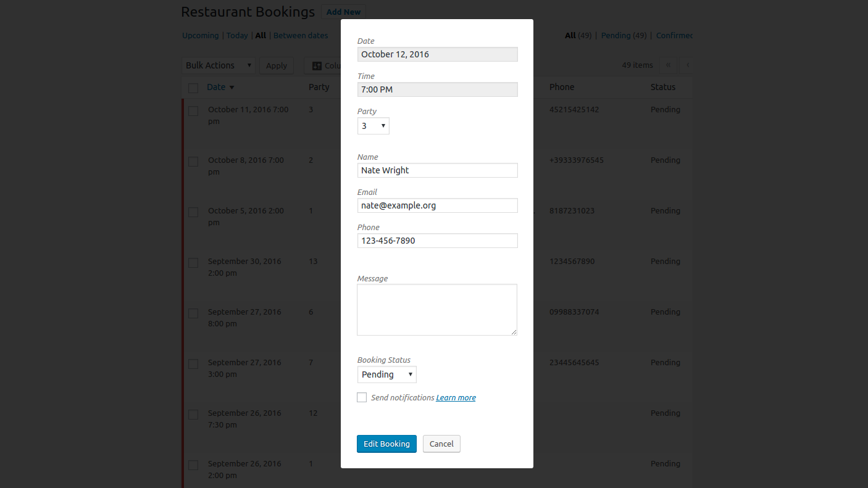Click inside the Message textarea
The height and width of the screenshot is (488, 868).
[437, 310]
